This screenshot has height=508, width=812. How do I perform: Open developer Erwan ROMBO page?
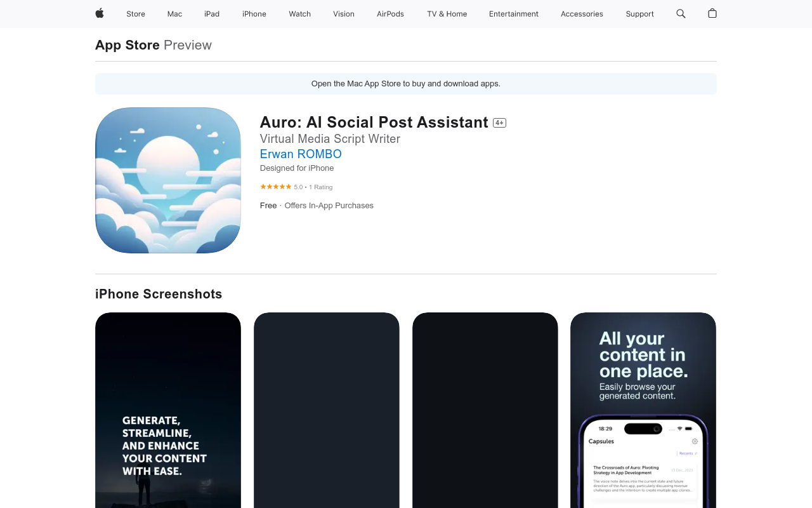pyautogui.click(x=301, y=154)
